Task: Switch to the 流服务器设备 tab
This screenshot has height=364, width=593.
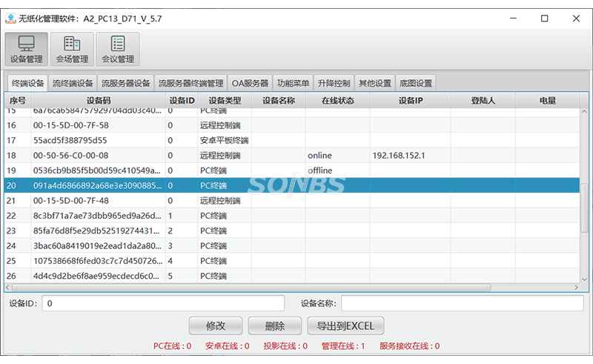Action: (125, 83)
